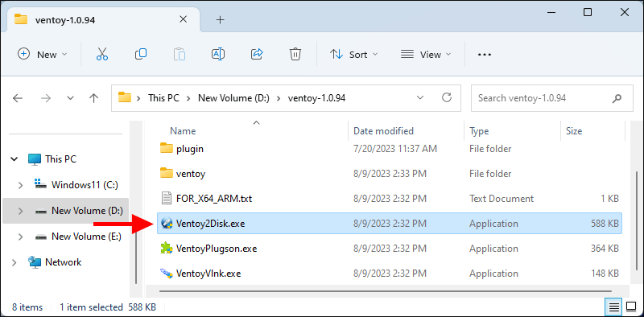Click the search magnifier icon
This screenshot has width=644, height=317.
click(617, 98)
